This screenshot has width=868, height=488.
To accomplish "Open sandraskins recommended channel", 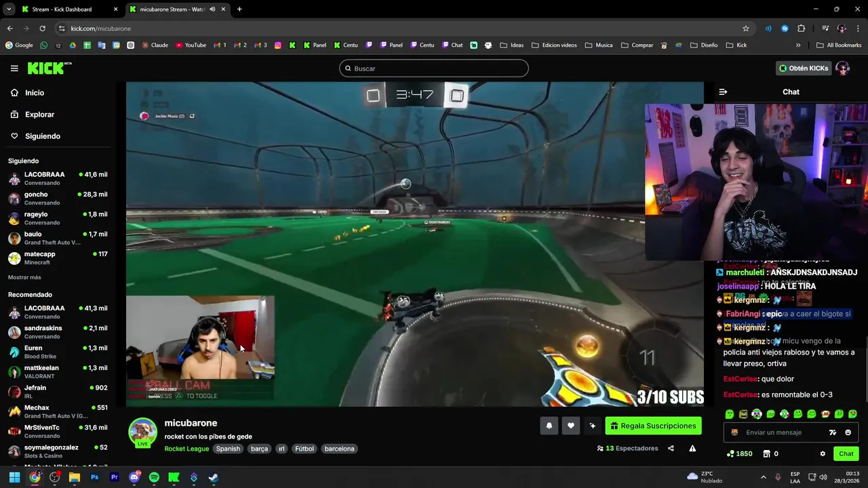I will [59, 332].
